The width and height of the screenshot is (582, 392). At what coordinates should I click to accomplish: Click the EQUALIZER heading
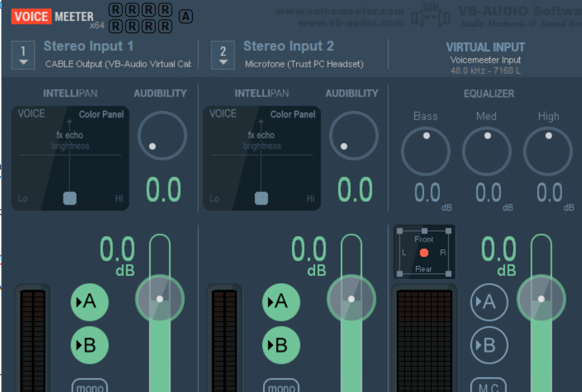point(489,94)
